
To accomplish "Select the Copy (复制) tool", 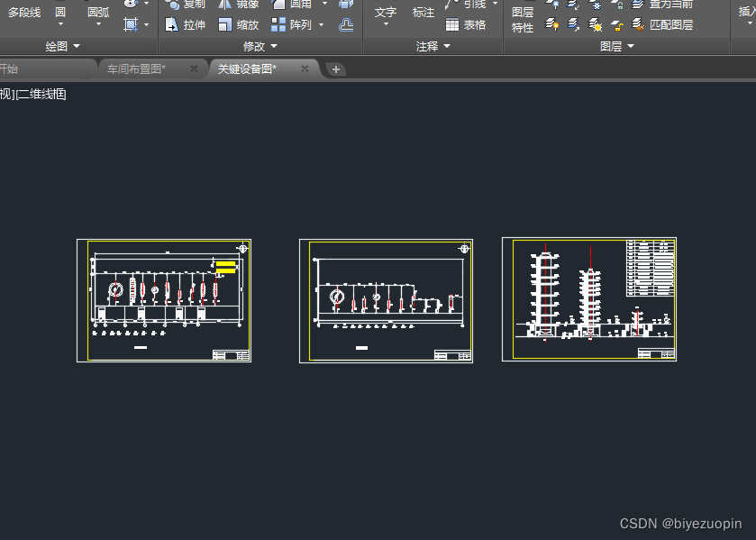I will (x=186, y=5).
